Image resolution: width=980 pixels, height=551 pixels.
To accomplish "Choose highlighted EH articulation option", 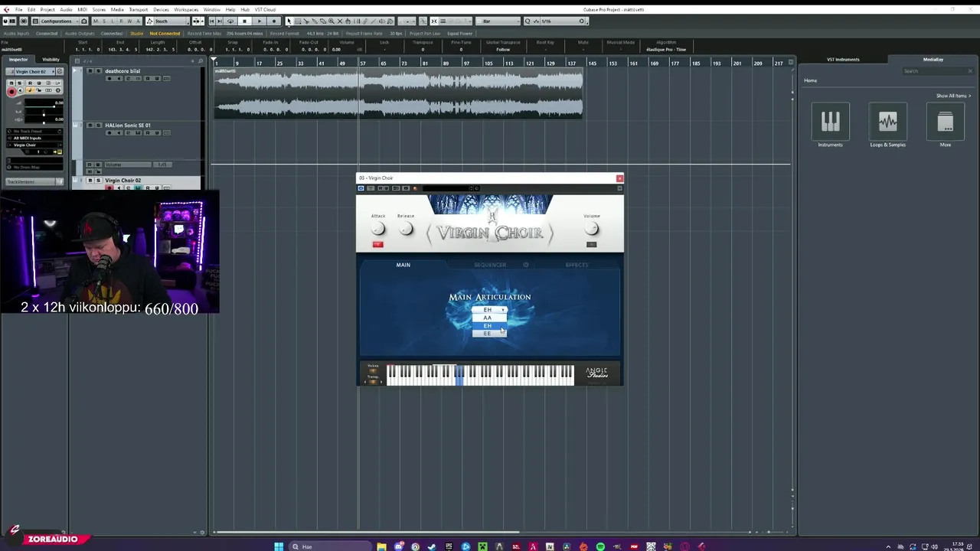I will (489, 326).
